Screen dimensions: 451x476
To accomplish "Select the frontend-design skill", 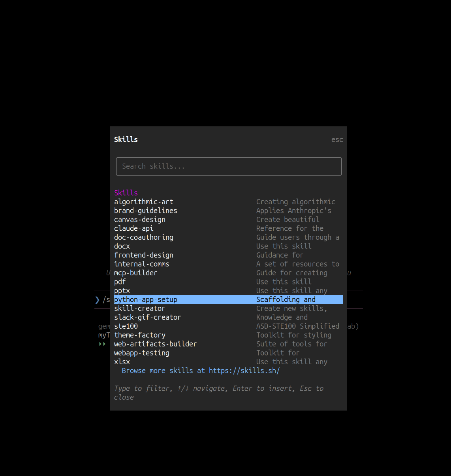I will (229, 255).
